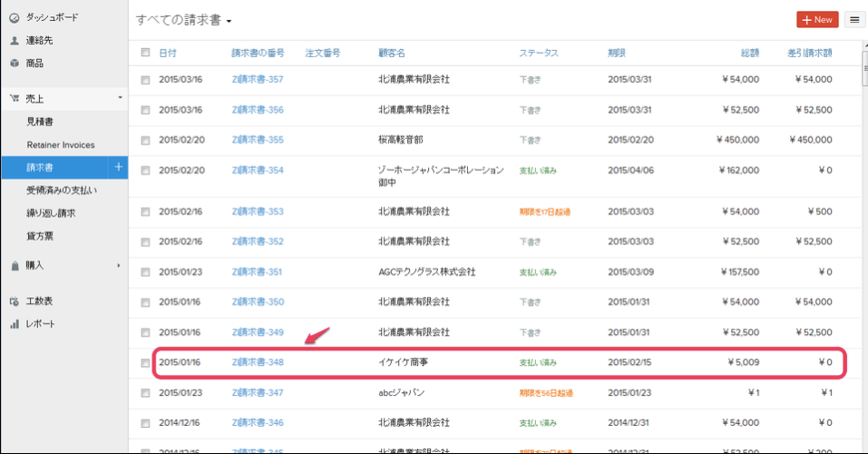Image resolution: width=868 pixels, height=454 pixels.
Task: Check the box for Z請求書-354
Action: (145, 171)
